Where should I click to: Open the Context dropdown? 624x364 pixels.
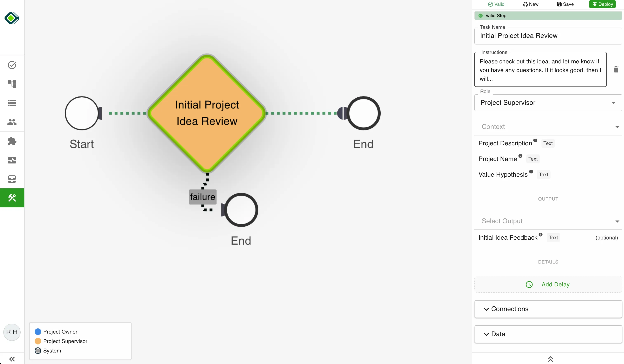pos(548,127)
